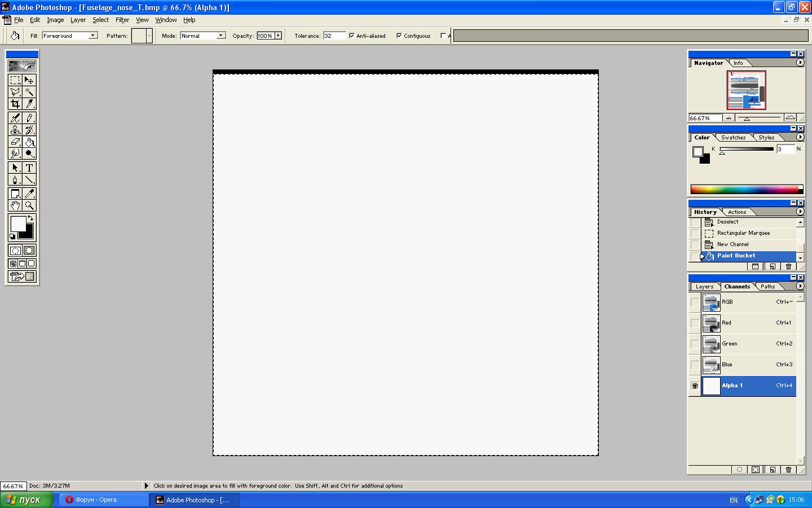Show the RGB channel visibility box
The image size is (812, 508).
point(695,303)
